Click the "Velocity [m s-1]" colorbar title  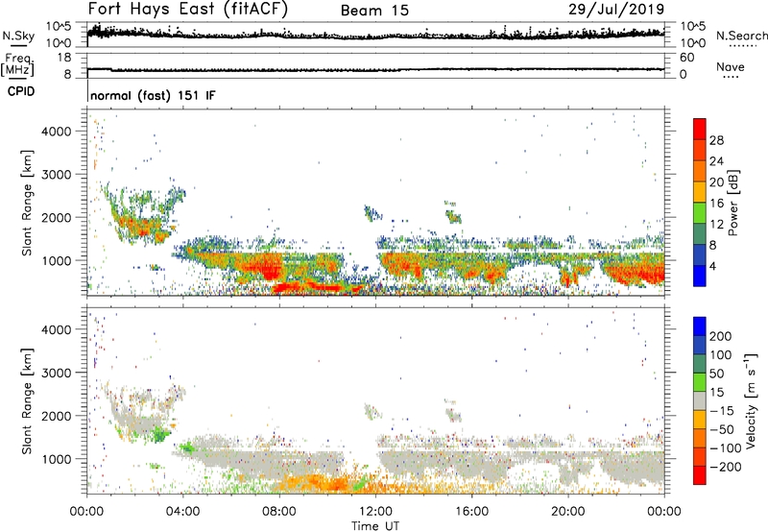tap(752, 400)
